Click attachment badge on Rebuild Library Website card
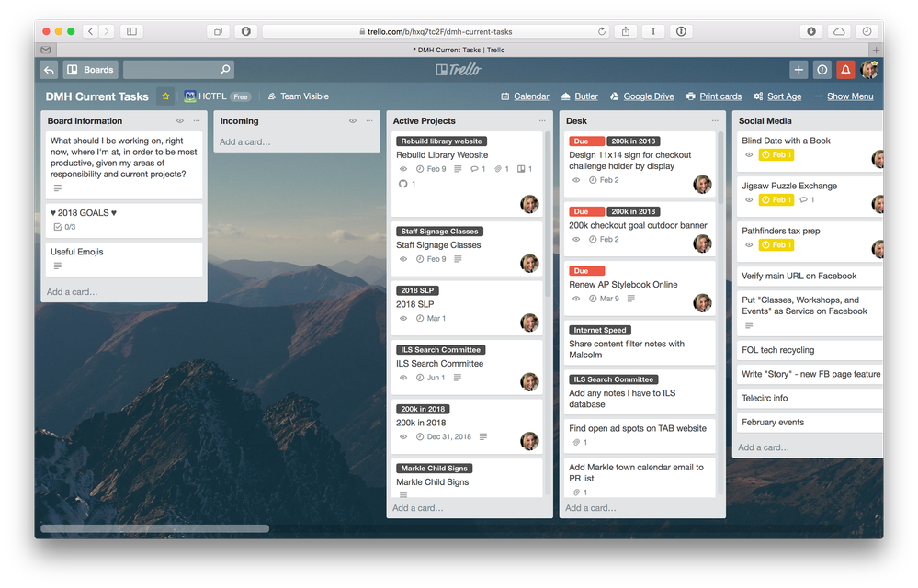 pyautogui.click(x=501, y=169)
